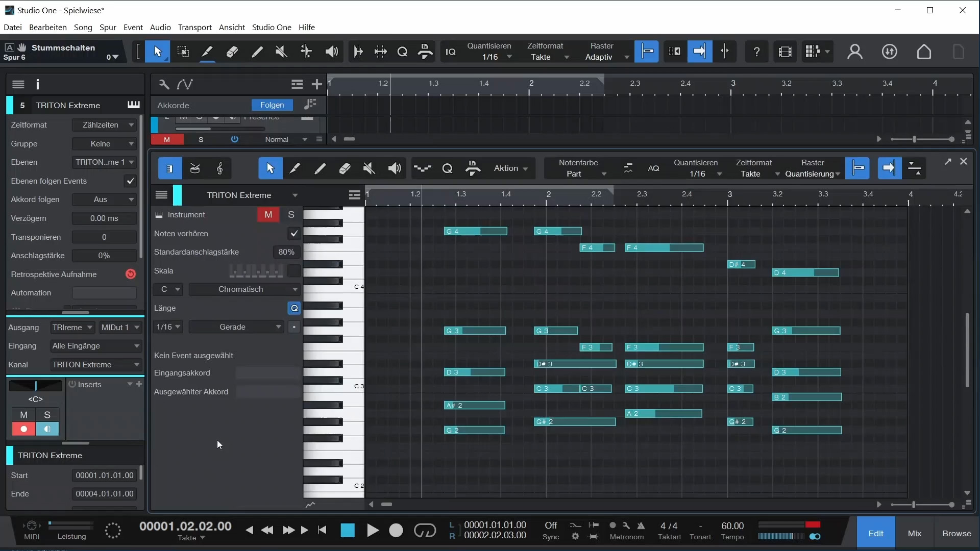This screenshot has width=980, height=551.
Task: Open the Transport menu
Action: click(195, 27)
